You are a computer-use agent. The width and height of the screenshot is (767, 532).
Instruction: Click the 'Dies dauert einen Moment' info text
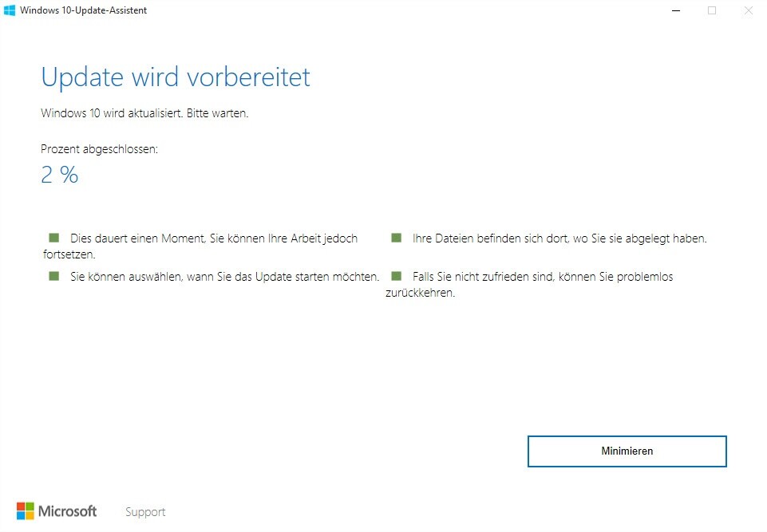(214, 238)
